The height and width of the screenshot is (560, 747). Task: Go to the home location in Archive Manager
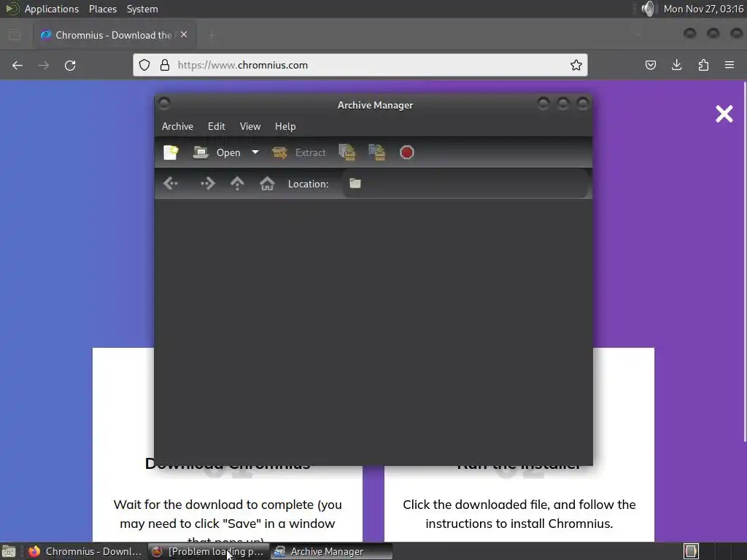(x=267, y=183)
